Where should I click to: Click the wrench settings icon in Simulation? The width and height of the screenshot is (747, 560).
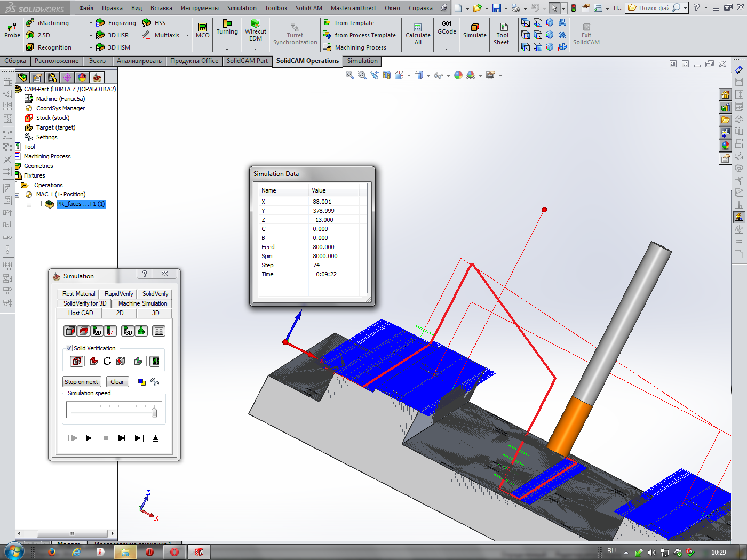[155, 382]
